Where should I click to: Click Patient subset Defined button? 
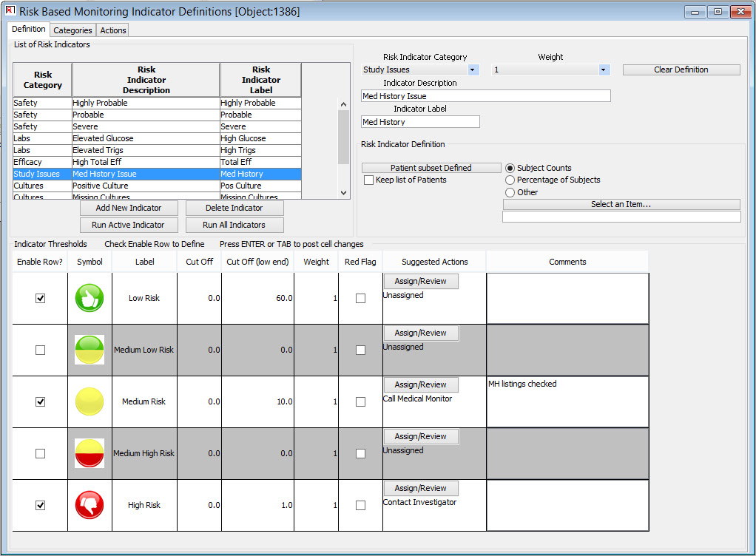431,168
